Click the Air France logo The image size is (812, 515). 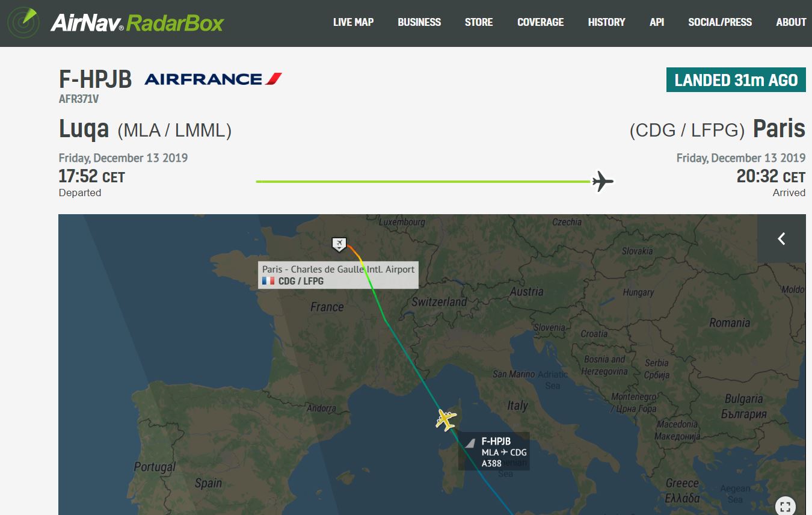pyautogui.click(x=213, y=79)
